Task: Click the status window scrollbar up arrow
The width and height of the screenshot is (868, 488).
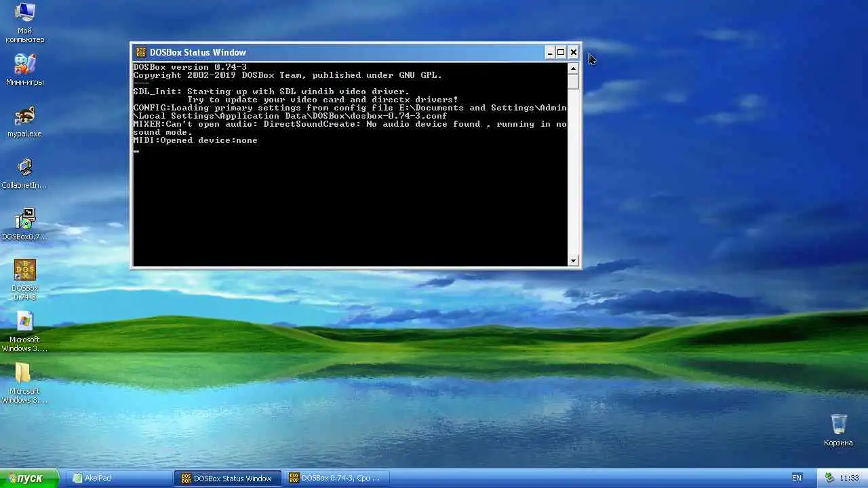Action: click(x=573, y=68)
